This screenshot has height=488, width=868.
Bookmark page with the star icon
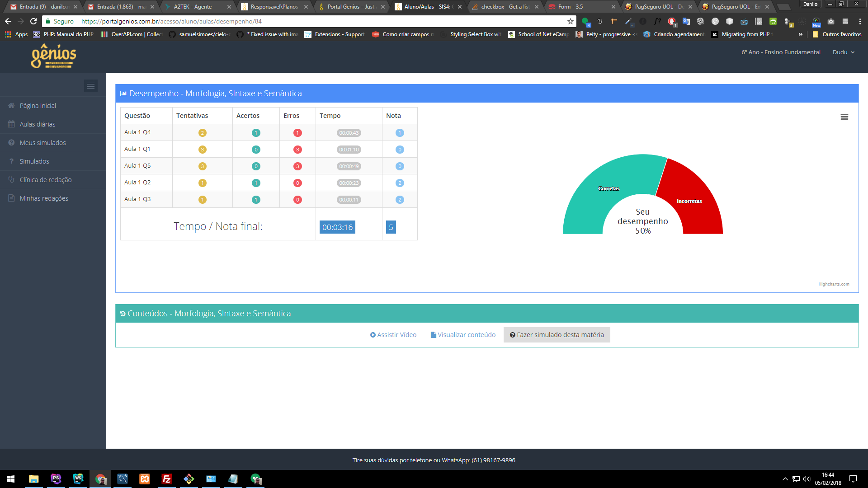[571, 21]
